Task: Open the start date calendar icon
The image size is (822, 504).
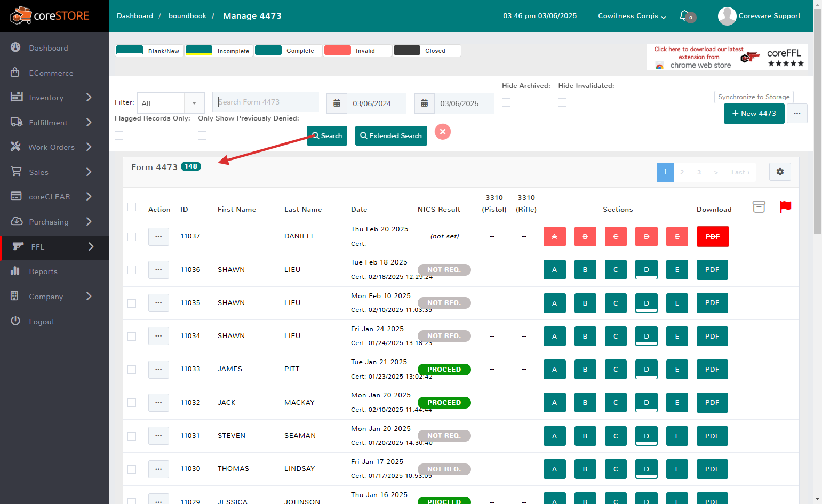Action: pos(337,103)
